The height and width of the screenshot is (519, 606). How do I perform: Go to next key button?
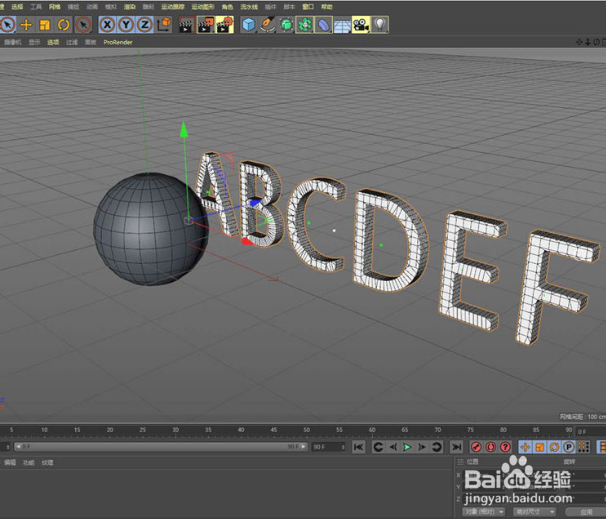click(437, 447)
